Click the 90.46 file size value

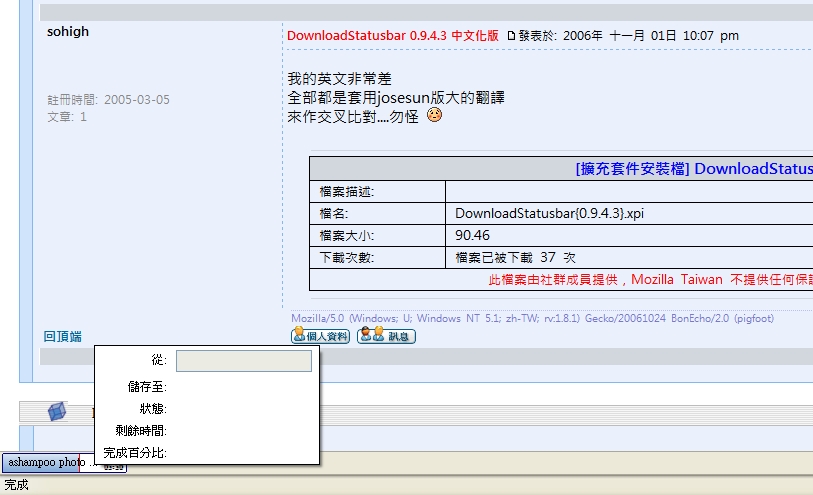tap(472, 235)
